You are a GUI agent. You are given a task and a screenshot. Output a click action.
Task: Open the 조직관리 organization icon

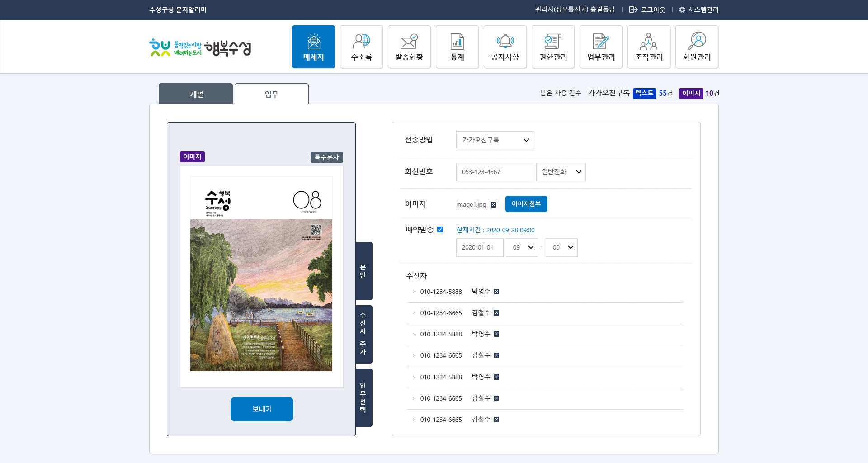point(649,47)
